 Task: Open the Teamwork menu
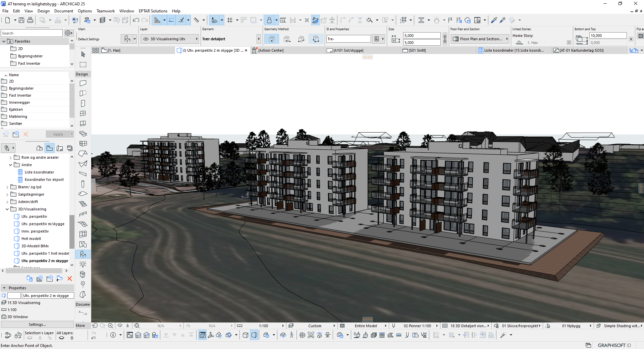pyautogui.click(x=106, y=11)
